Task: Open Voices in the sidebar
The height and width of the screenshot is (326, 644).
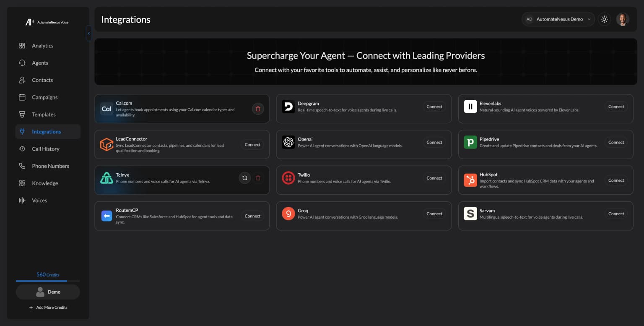Action: pos(48,201)
